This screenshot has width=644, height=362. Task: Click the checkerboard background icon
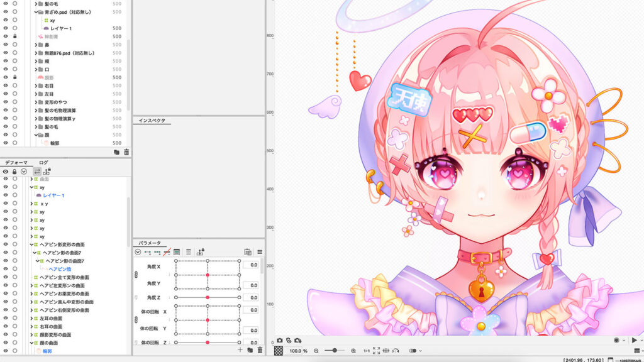coord(279,351)
